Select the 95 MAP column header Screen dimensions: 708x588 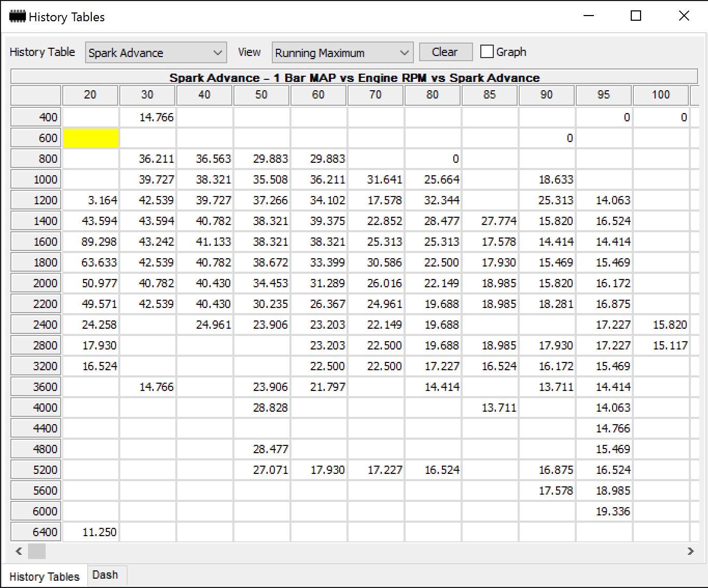tap(604, 95)
